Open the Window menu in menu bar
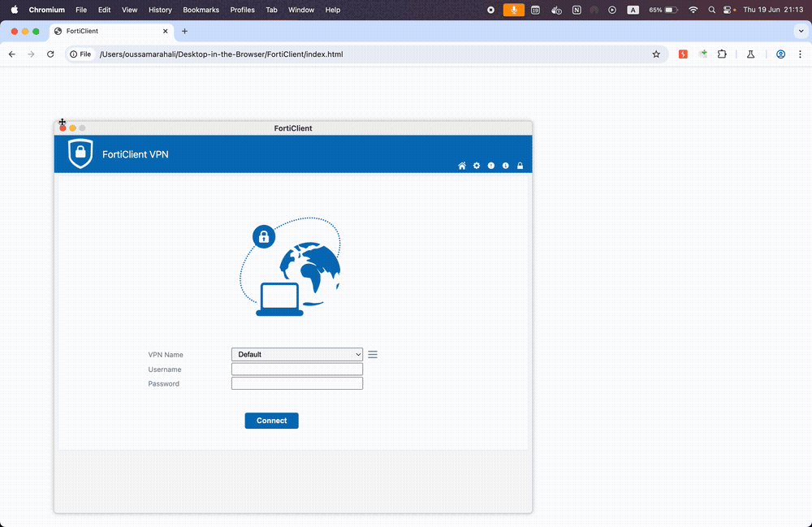812x527 pixels. click(x=301, y=10)
